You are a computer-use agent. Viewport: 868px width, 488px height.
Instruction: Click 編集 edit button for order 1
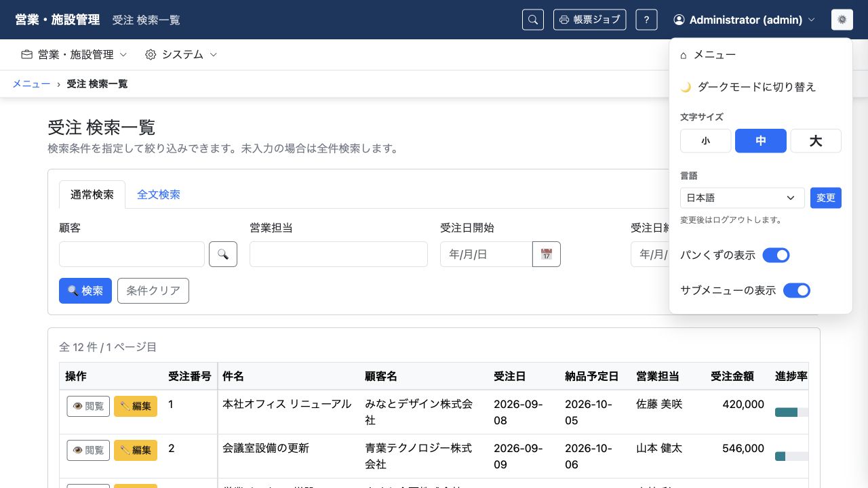point(136,406)
